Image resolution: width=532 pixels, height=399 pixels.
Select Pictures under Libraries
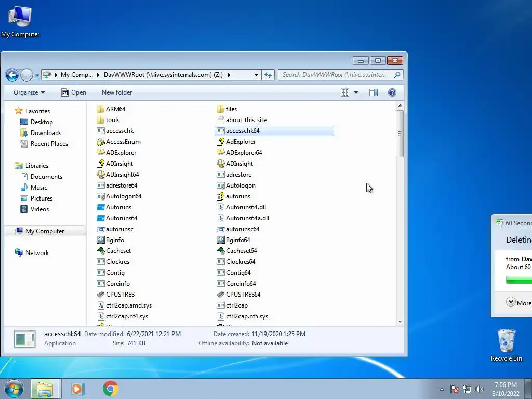click(42, 198)
